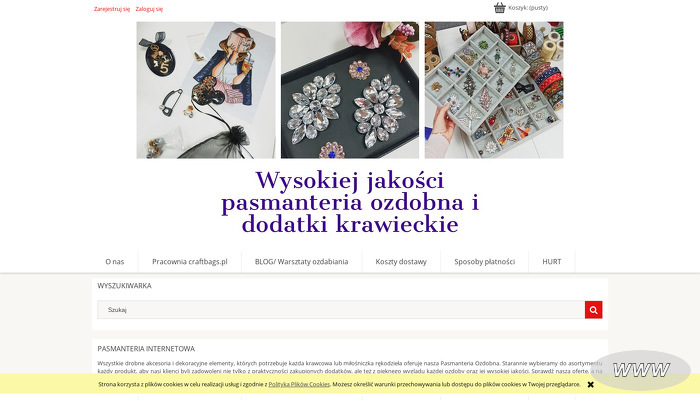
Task: Open the Polityka Plików Cookies link
Action: coord(299,384)
